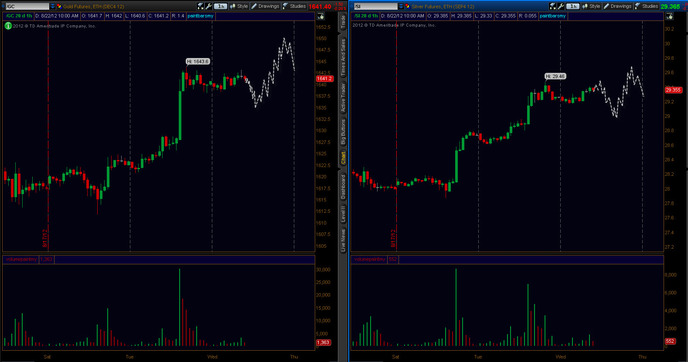Select the Chart side tab

[343, 158]
